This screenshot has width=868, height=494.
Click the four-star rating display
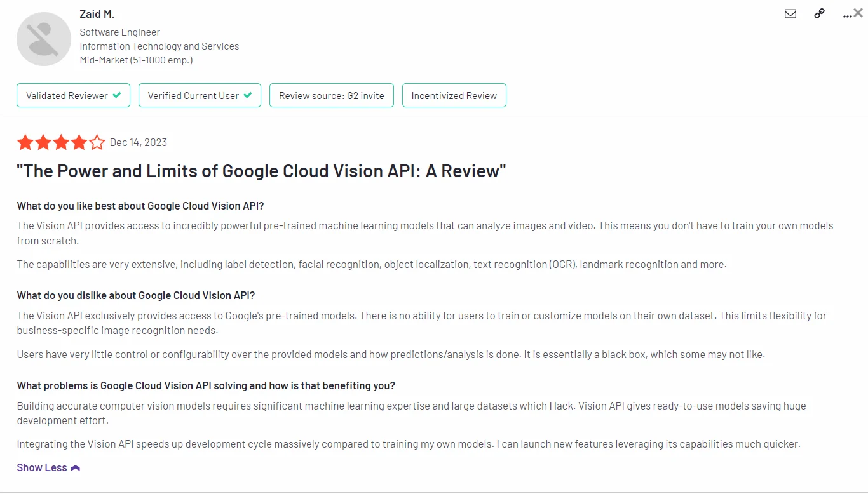pos(61,142)
